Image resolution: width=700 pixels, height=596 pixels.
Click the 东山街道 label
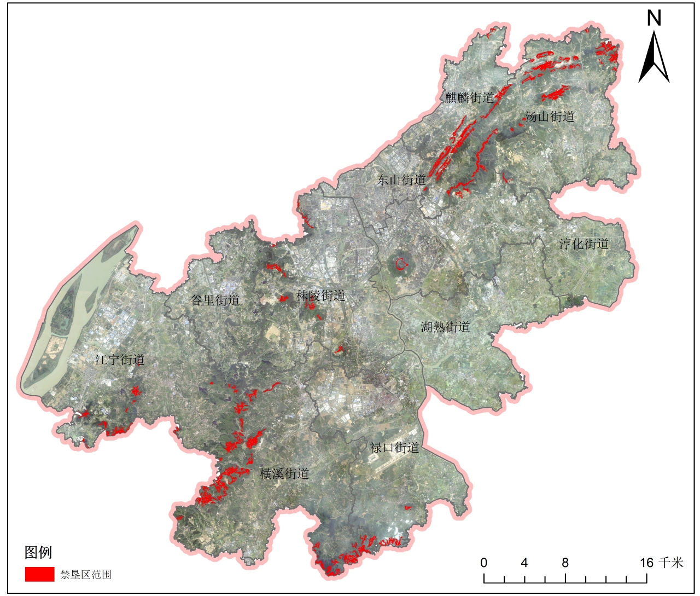click(x=401, y=180)
